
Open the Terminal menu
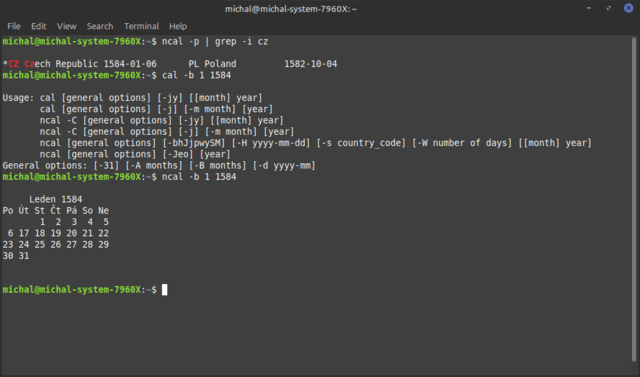click(x=141, y=26)
